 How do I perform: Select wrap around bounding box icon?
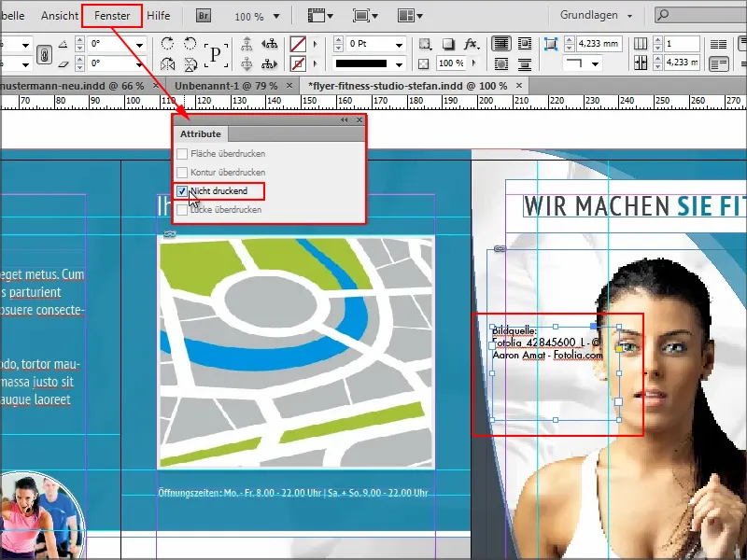[525, 44]
